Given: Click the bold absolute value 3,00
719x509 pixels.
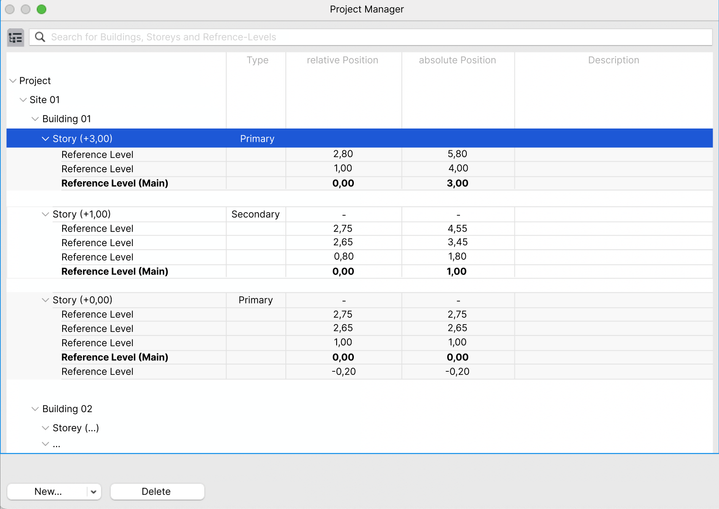Looking at the screenshot, I should pyautogui.click(x=457, y=183).
